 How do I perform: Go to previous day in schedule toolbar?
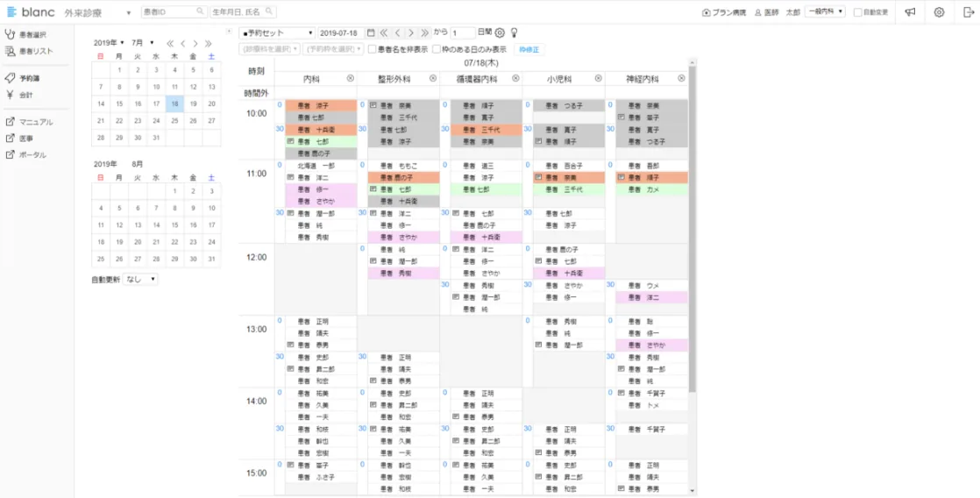(x=397, y=32)
